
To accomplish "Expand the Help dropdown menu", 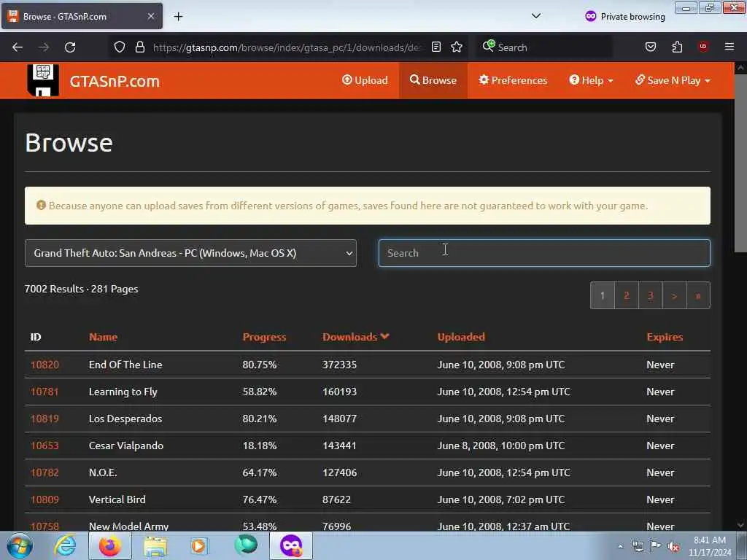I will (x=591, y=80).
